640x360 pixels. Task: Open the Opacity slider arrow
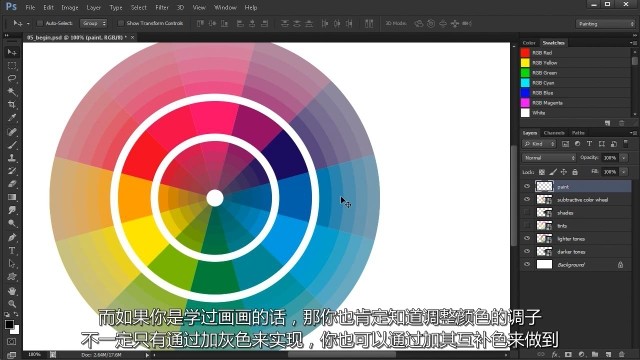[x=624, y=158]
